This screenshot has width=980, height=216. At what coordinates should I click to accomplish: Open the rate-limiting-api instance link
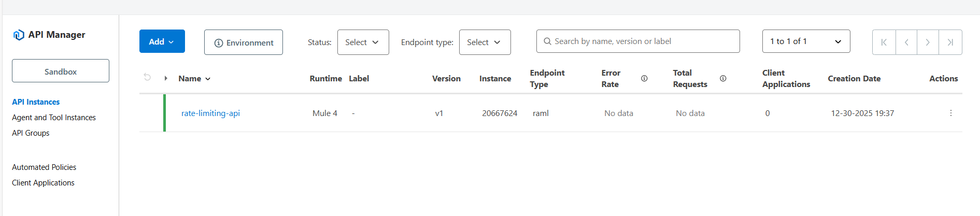point(210,113)
